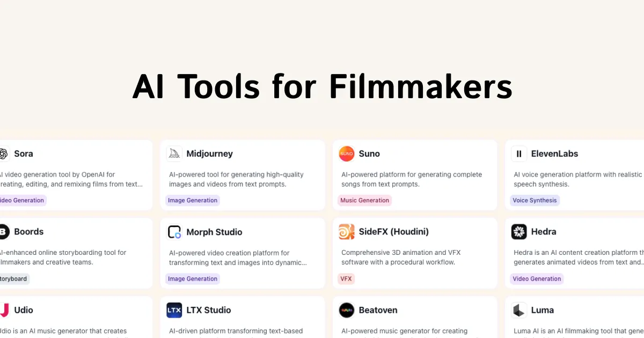Screen dimensions: 644x338
Task: Click the Morph Studio logo icon
Action: 174,232
